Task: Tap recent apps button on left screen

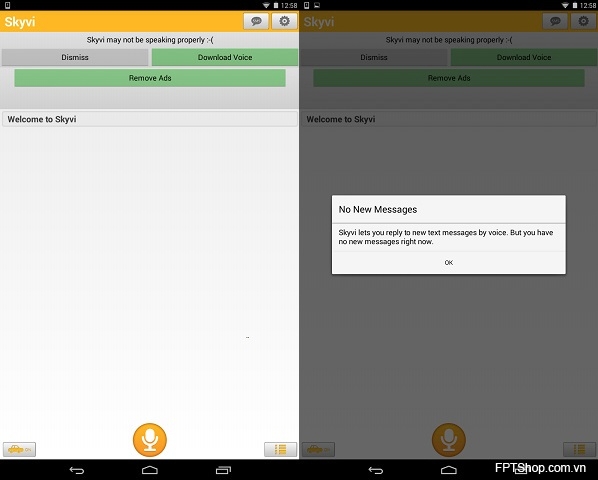Action: tap(223, 470)
